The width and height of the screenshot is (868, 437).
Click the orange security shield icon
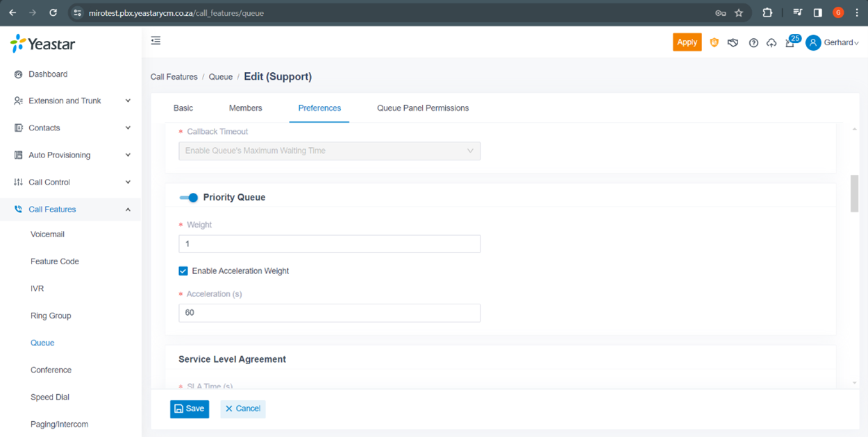tap(714, 42)
